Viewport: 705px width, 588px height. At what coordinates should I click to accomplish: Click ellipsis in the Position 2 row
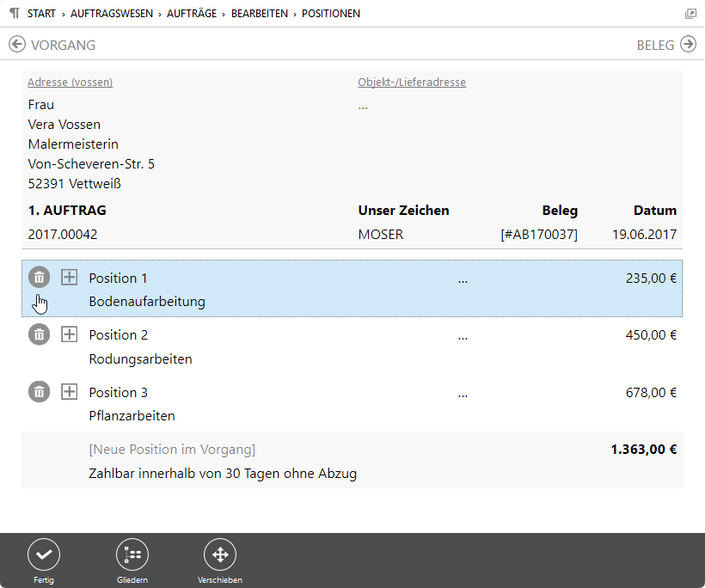click(463, 335)
